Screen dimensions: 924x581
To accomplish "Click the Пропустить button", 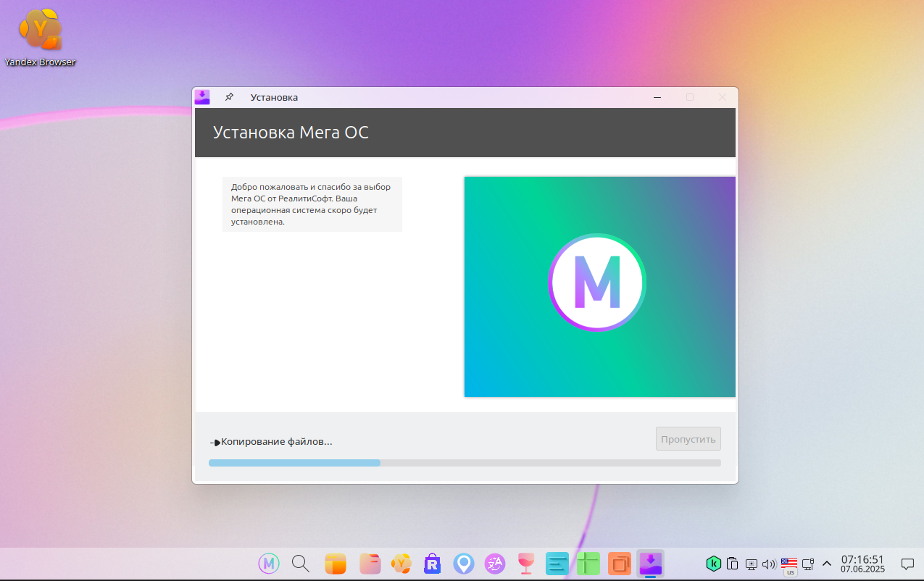I will [x=688, y=439].
